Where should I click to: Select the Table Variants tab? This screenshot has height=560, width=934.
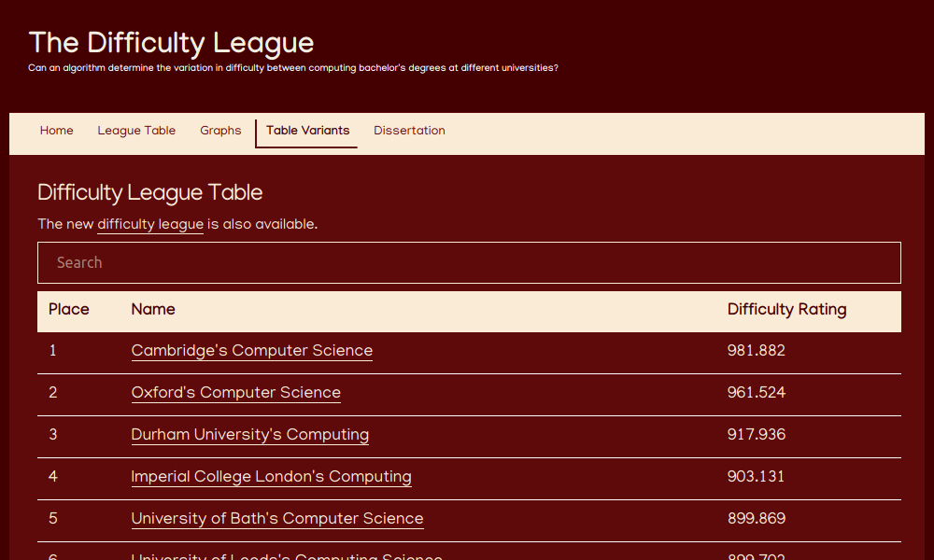tap(307, 131)
